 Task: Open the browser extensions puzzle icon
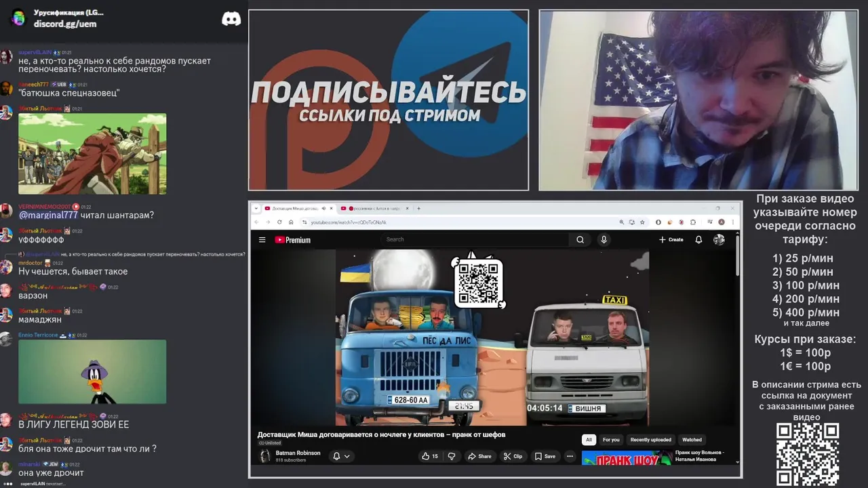point(693,222)
